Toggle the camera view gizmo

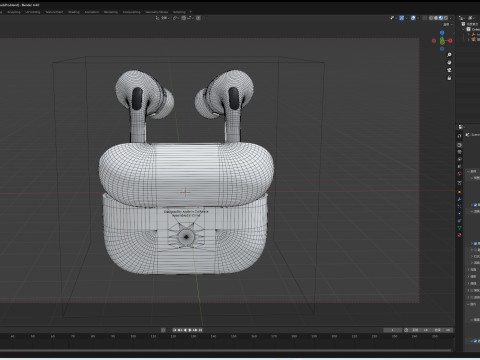coord(449,70)
